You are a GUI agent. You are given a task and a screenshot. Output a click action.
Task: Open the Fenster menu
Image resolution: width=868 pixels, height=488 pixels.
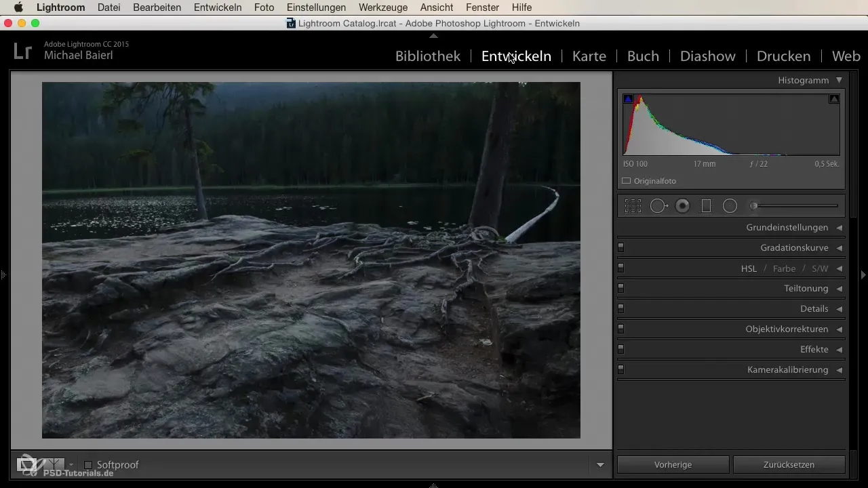(482, 7)
